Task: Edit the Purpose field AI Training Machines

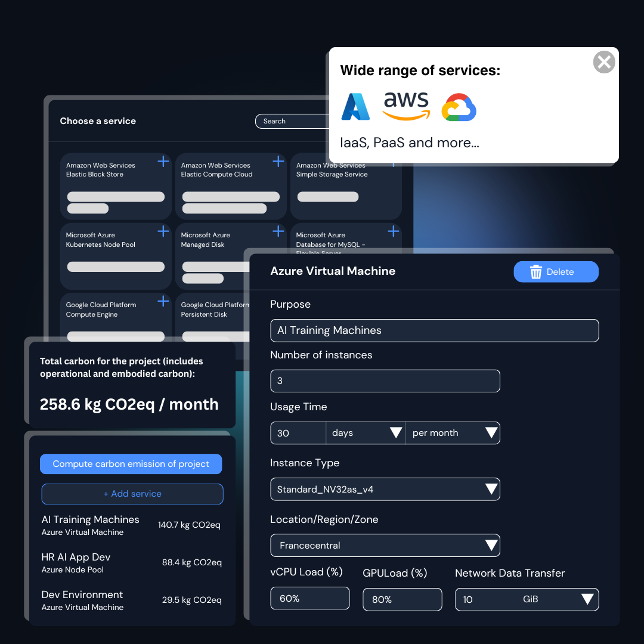Action: click(435, 330)
